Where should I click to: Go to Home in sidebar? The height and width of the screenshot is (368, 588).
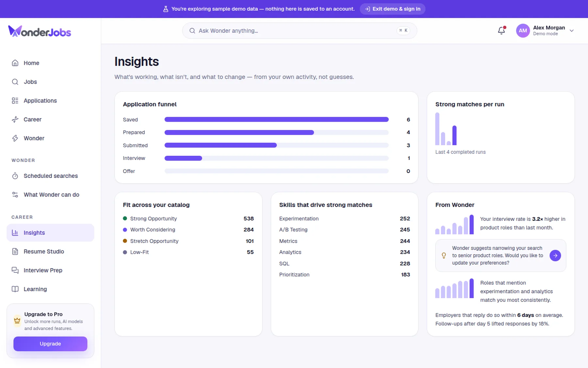pyautogui.click(x=50, y=63)
